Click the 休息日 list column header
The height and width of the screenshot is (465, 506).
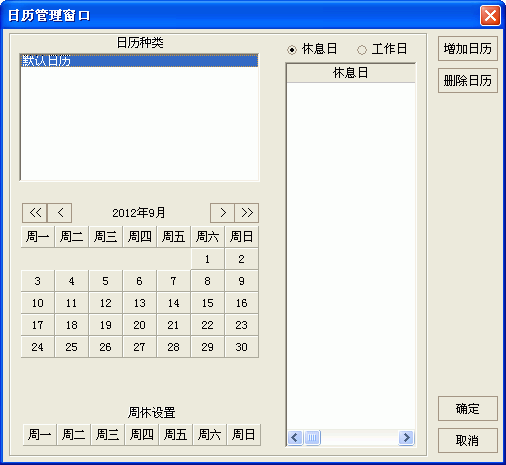click(x=351, y=73)
